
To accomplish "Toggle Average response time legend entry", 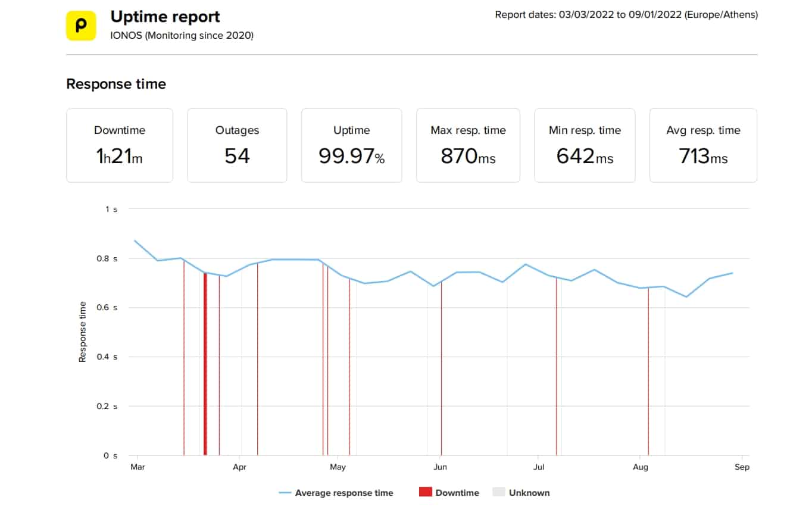I will pyautogui.click(x=336, y=493).
